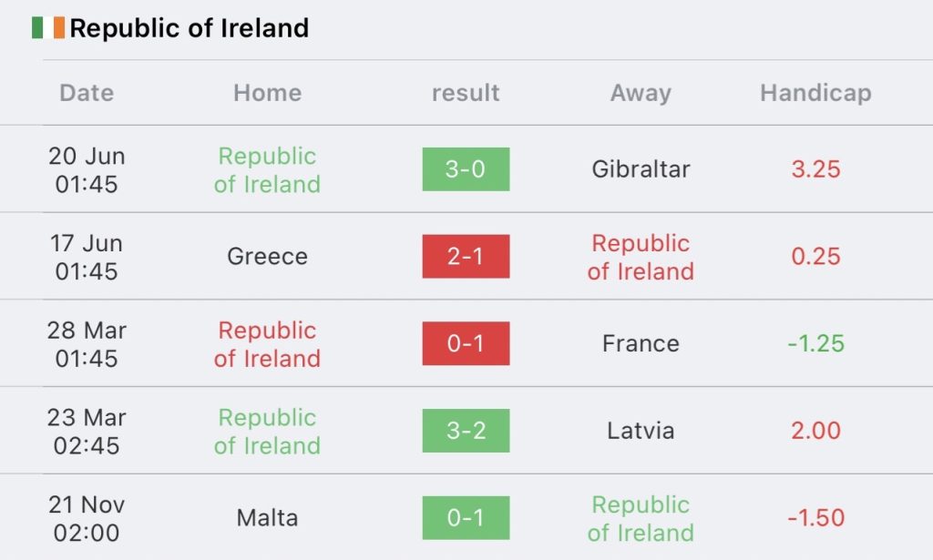Click the Greece home team name
The height and width of the screenshot is (560, 933).
pos(267,256)
